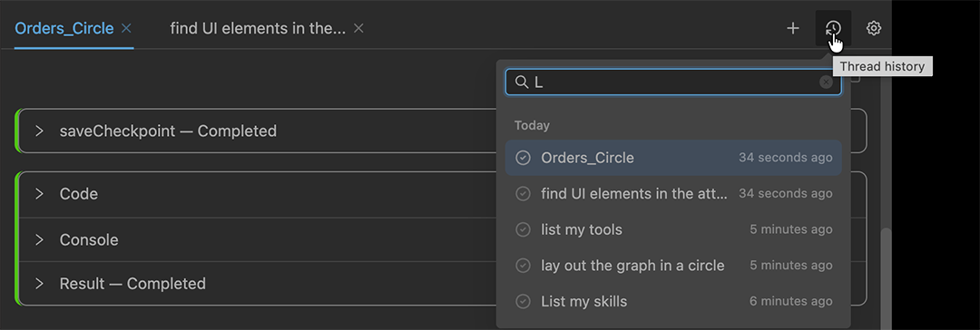Screen dimensions: 980x330
Task: Click the plus icon for new thread
Action: tap(793, 28)
